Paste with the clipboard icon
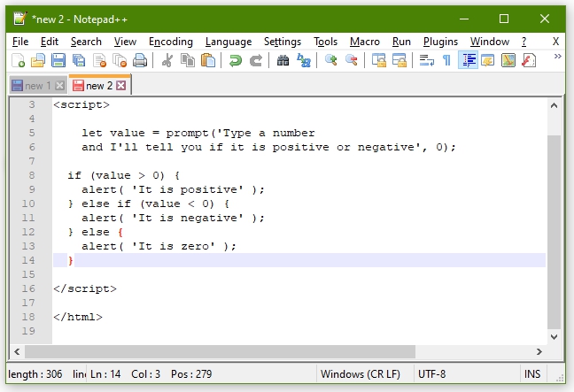 208,61
